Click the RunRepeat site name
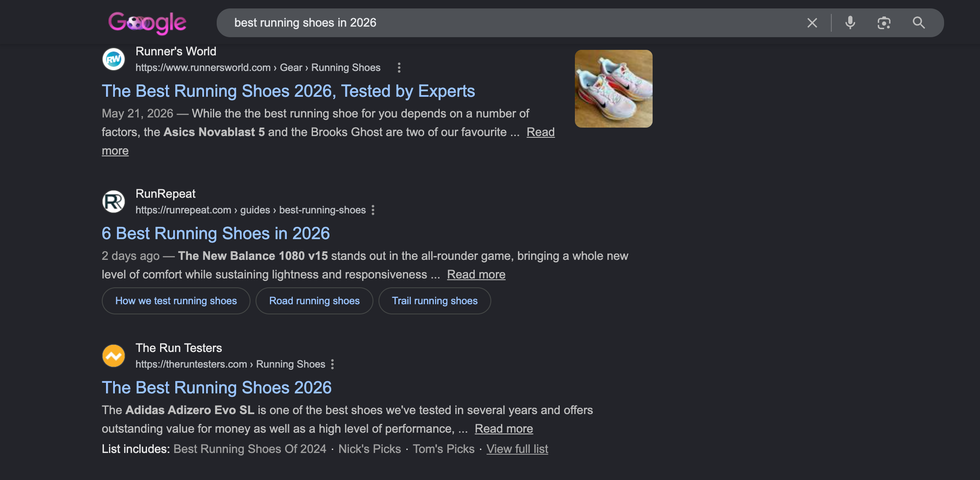This screenshot has height=480, width=980. click(166, 194)
